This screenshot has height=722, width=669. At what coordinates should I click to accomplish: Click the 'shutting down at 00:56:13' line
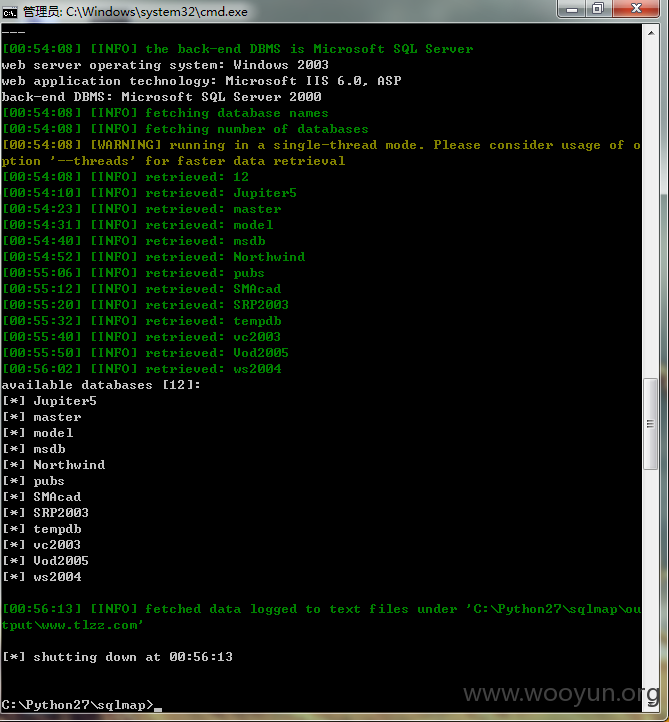pyautogui.click(x=117, y=657)
